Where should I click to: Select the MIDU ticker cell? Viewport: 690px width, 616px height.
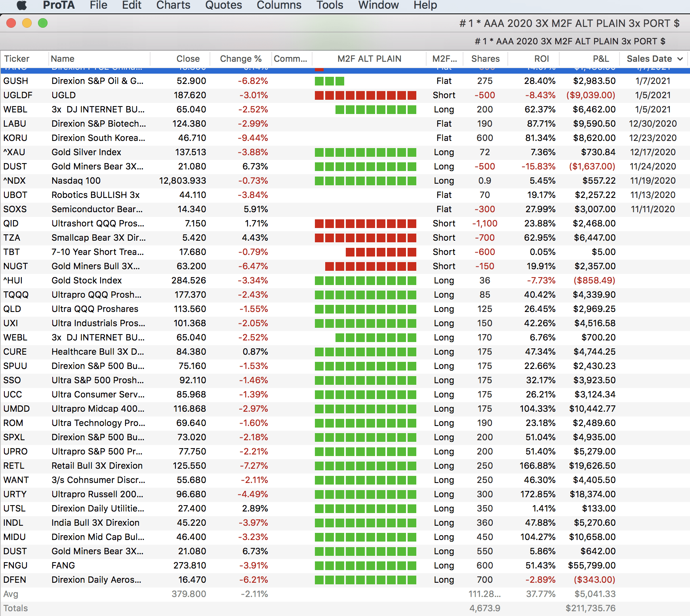[14, 537]
